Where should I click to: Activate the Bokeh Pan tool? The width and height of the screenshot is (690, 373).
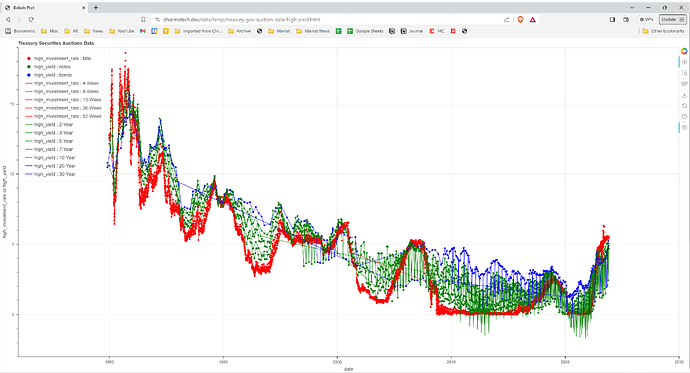pyautogui.click(x=684, y=62)
